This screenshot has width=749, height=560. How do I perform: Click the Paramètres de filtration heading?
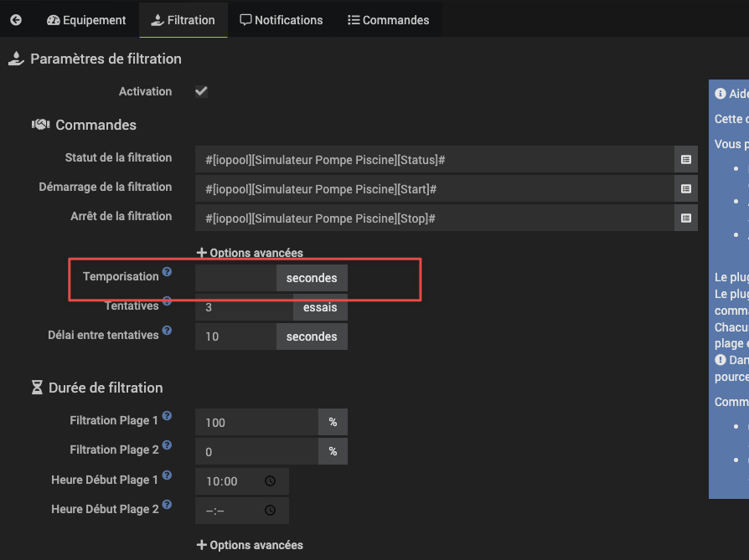click(x=106, y=59)
